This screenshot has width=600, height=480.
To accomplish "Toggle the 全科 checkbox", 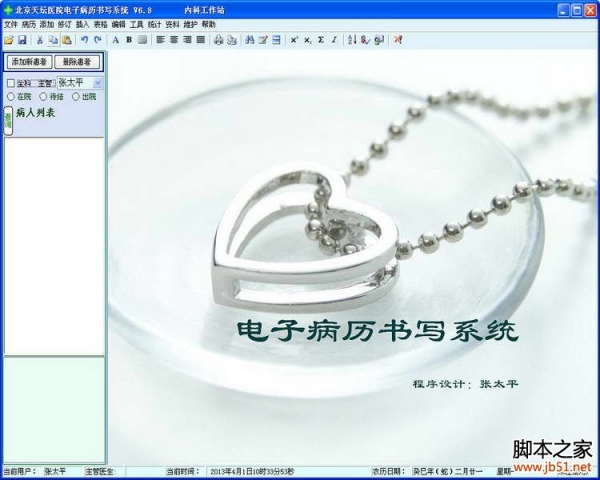I will tap(11, 83).
